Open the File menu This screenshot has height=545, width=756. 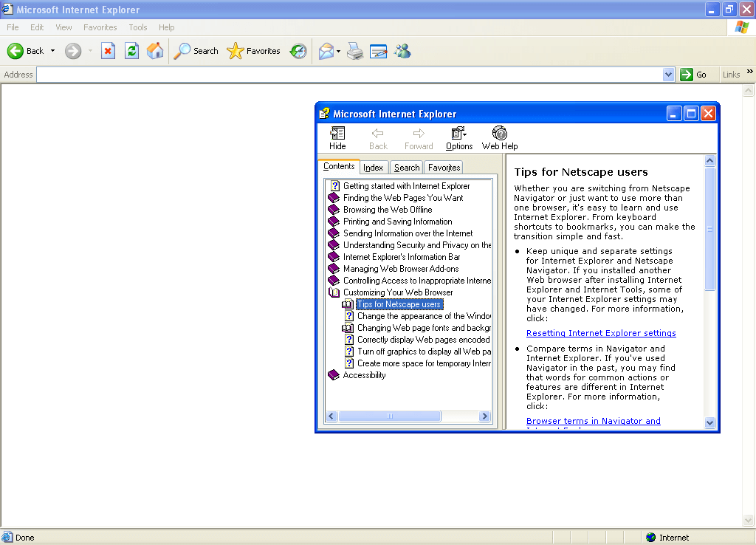coord(13,27)
